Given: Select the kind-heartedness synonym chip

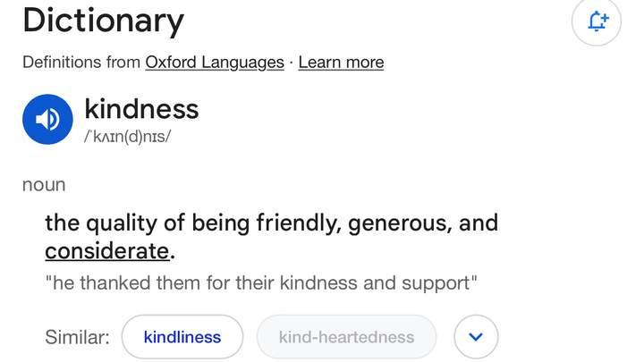Looking at the screenshot, I should (347, 337).
